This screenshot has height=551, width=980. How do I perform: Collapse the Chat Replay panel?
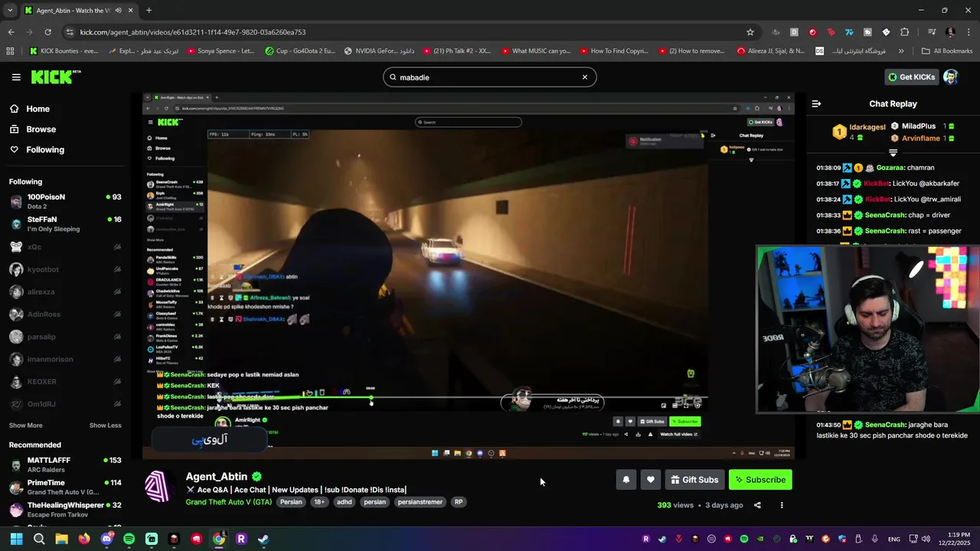point(816,103)
